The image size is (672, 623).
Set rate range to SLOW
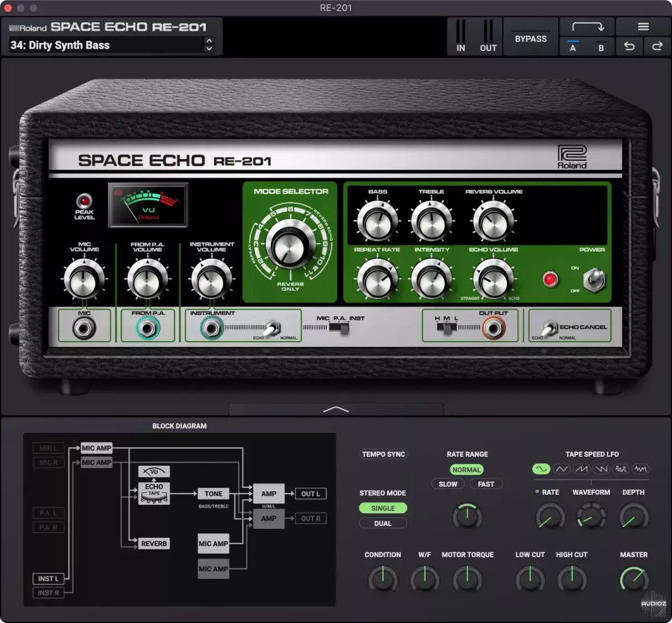tap(448, 484)
